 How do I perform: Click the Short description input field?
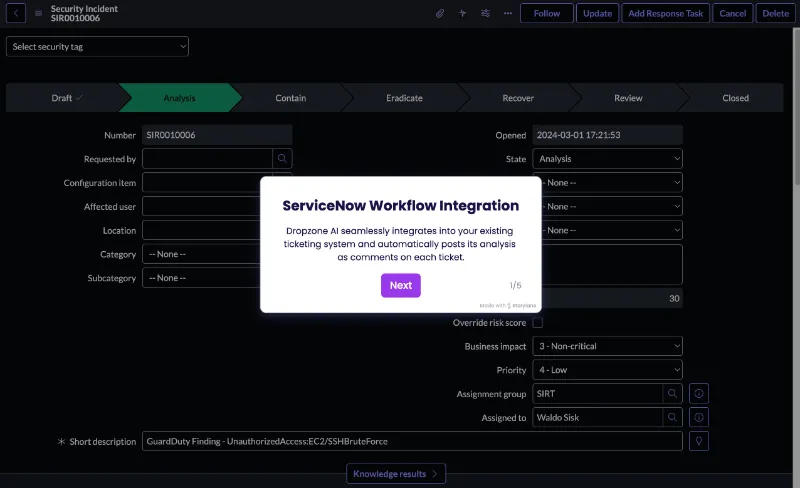412,441
